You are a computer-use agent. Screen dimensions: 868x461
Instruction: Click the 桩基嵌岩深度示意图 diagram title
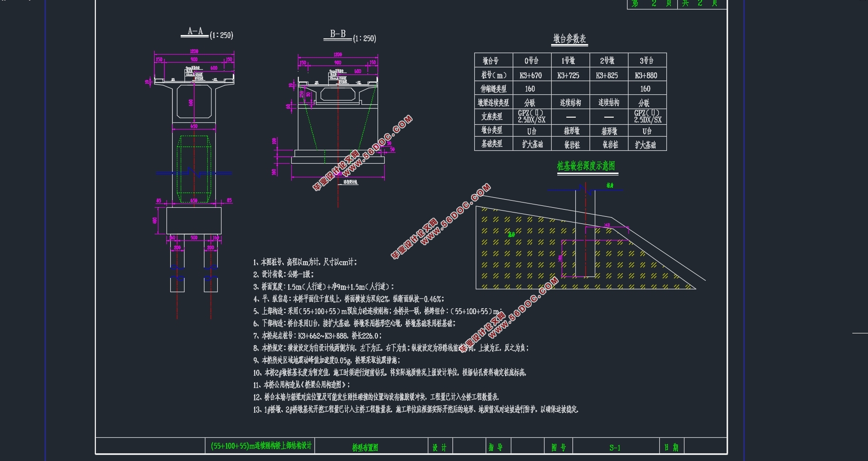(586, 166)
